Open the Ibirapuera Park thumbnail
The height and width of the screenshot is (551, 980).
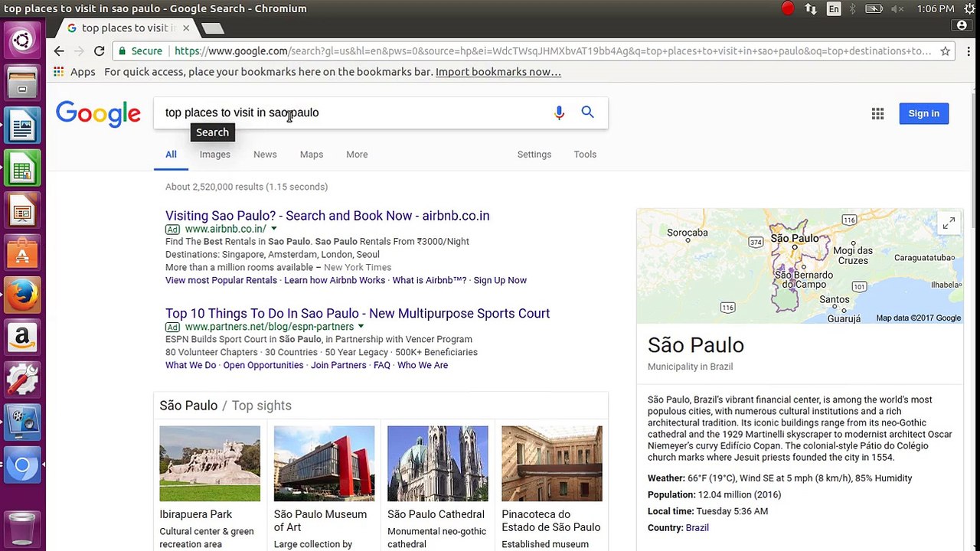(x=210, y=464)
